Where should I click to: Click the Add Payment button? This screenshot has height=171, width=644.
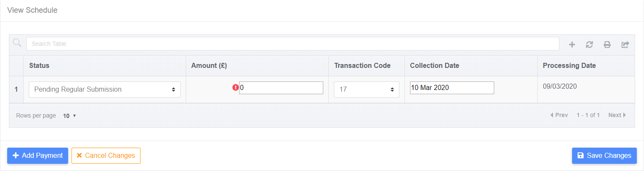coord(38,156)
